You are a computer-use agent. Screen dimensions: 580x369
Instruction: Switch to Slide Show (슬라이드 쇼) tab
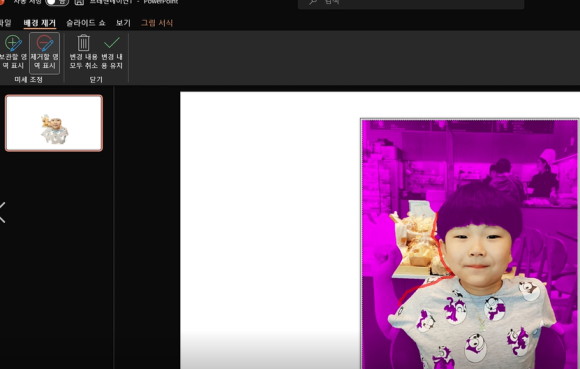tap(86, 23)
